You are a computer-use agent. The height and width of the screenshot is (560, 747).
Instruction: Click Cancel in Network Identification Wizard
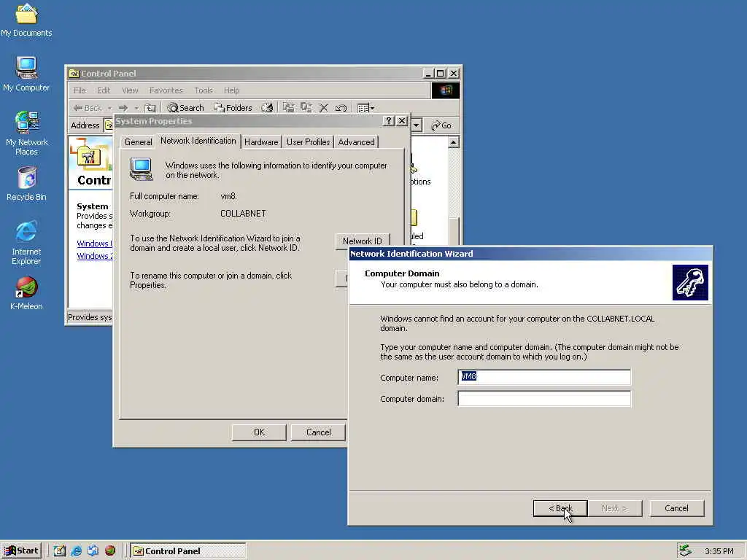pos(676,508)
